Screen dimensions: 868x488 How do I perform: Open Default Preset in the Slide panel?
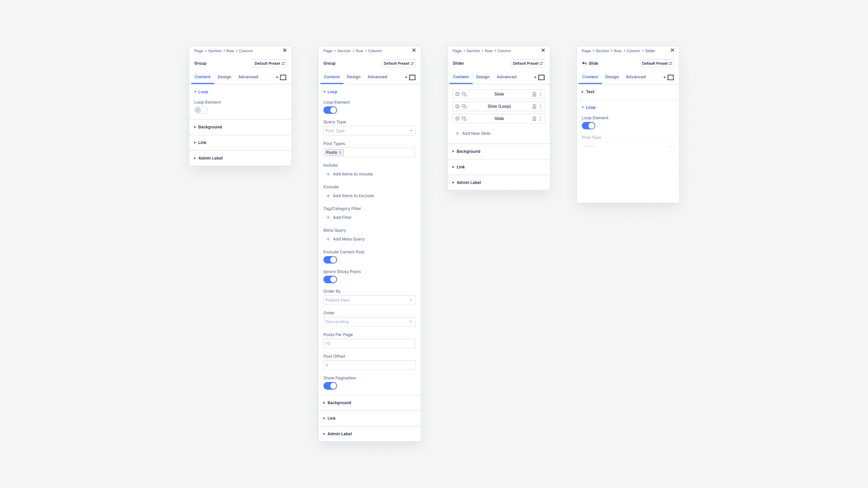pyautogui.click(x=657, y=64)
